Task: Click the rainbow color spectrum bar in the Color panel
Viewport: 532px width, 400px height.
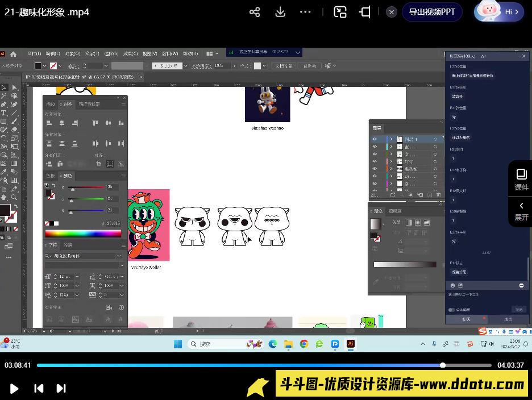Action: (83, 233)
